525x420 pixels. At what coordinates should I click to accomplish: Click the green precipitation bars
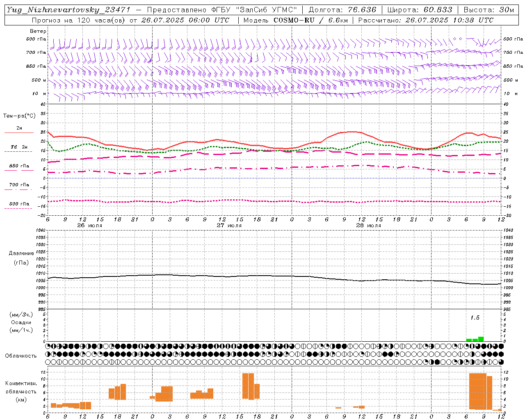[475, 339]
